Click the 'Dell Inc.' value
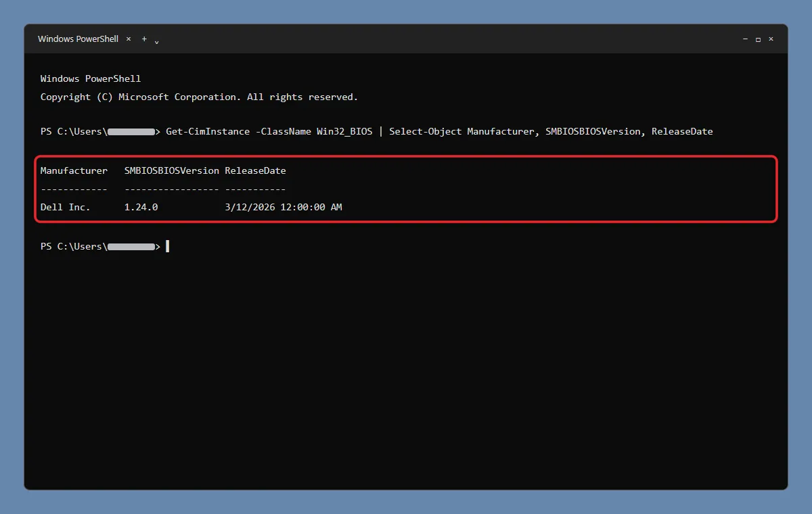The image size is (812, 514). 65,207
